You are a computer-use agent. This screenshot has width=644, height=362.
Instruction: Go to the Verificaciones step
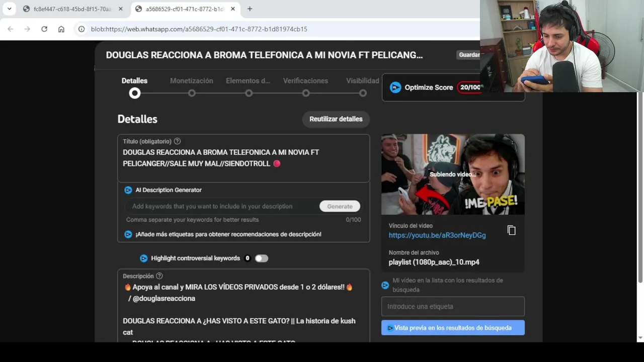(x=305, y=80)
